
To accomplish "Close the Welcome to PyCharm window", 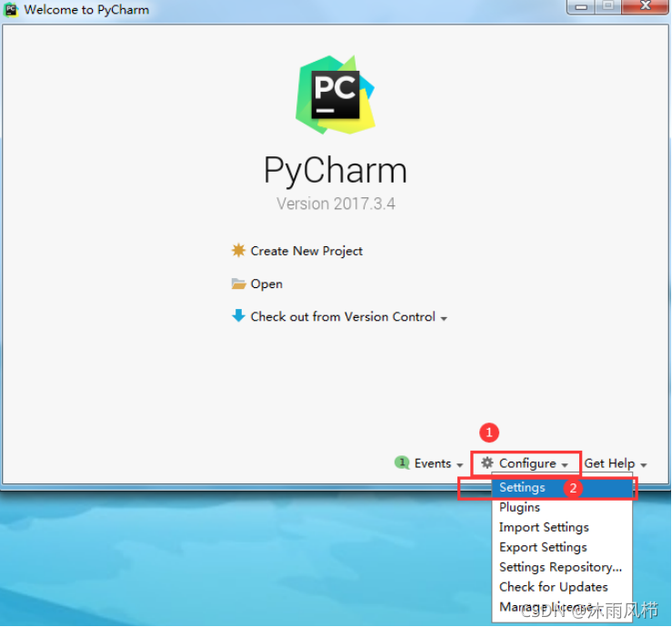I will (645, 6).
